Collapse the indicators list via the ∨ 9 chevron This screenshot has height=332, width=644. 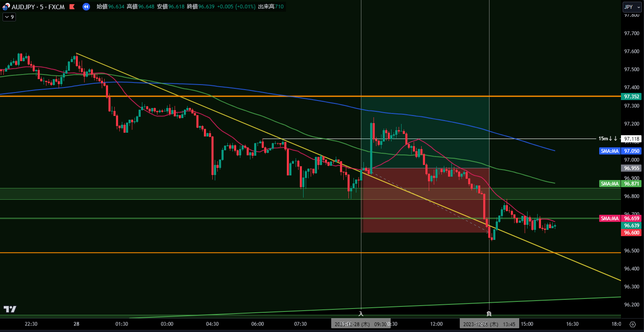pos(8,17)
